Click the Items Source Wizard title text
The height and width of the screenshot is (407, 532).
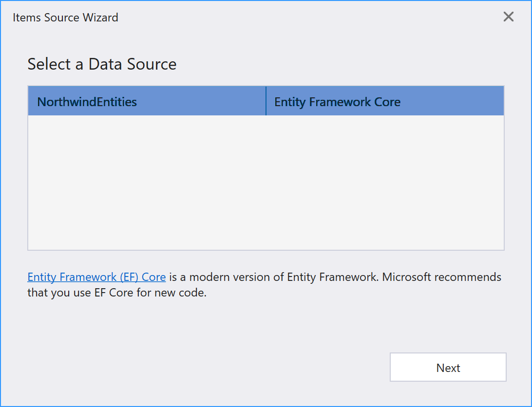[x=65, y=18]
